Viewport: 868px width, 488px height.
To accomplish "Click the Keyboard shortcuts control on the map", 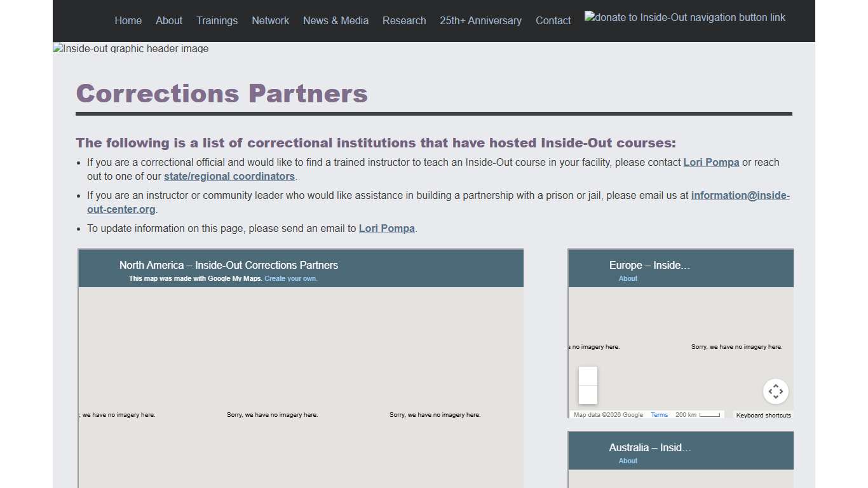I will 763,415.
